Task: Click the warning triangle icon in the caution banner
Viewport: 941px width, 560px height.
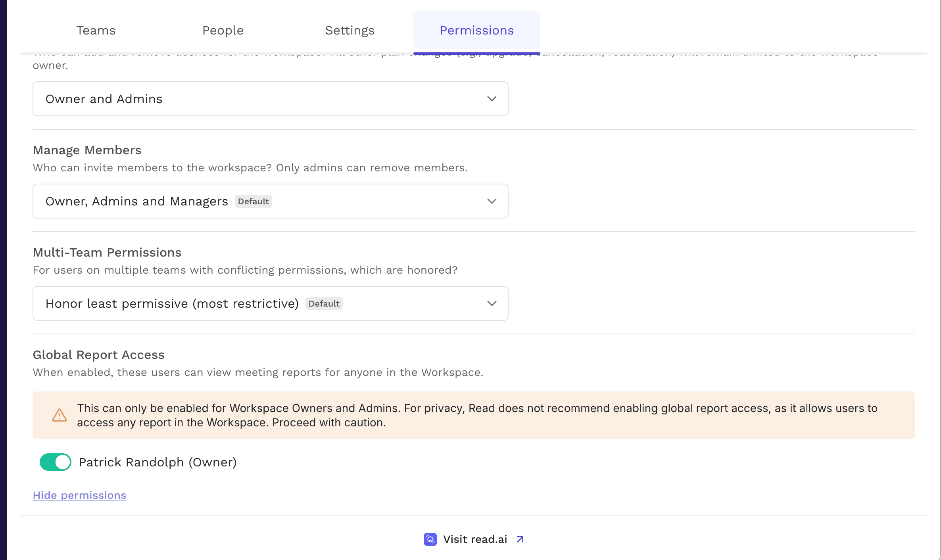Action: 59,415
